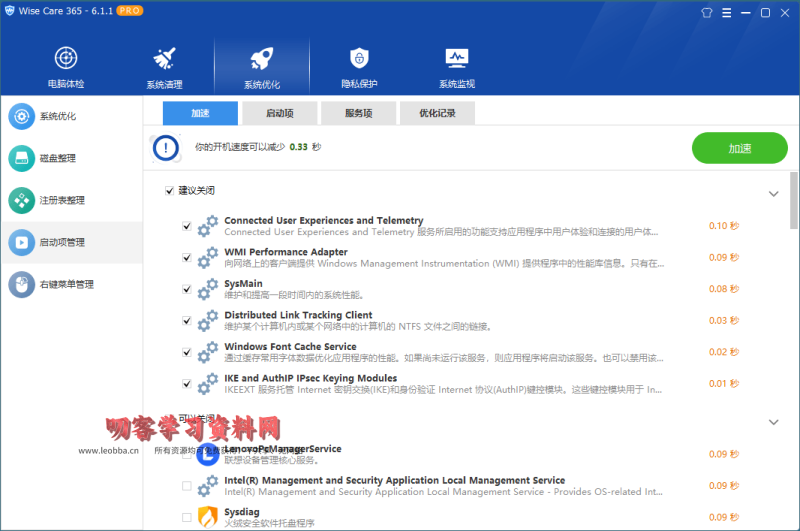Select 注册表整理 label in sidebar

pyautogui.click(x=62, y=200)
